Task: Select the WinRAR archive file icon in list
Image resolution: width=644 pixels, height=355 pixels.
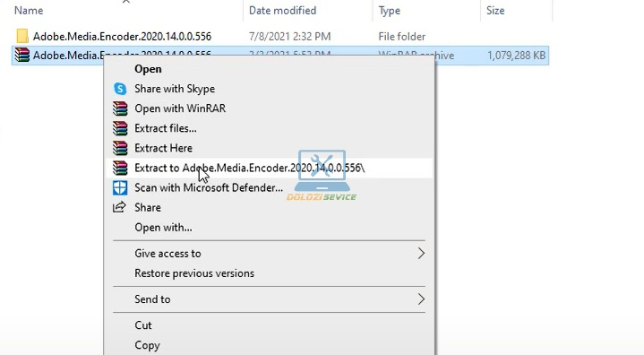Action: click(22, 55)
